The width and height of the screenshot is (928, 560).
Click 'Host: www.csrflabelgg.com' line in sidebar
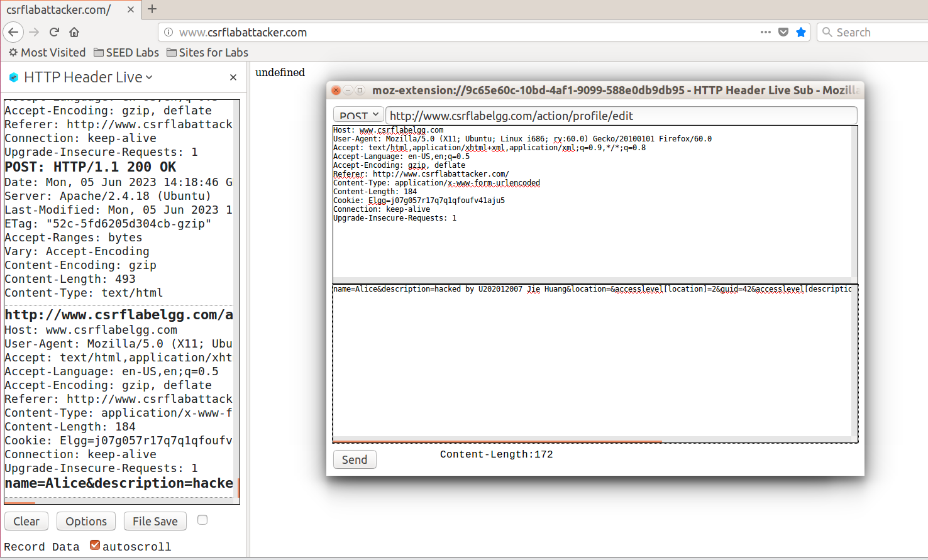click(x=91, y=330)
